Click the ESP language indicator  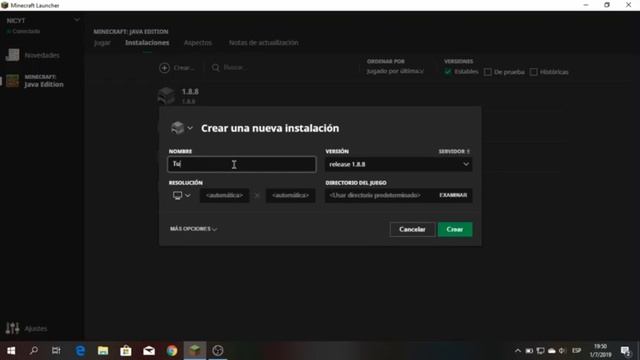tap(576, 351)
